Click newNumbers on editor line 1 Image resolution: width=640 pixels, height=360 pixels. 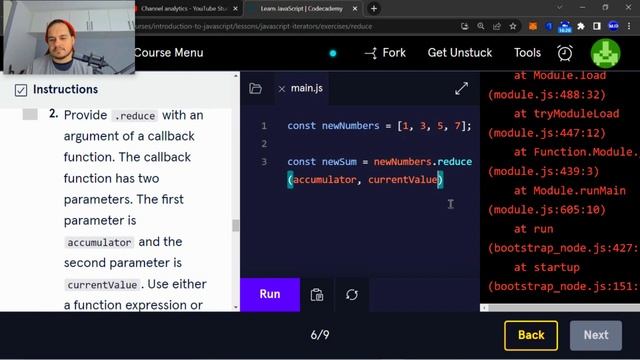point(351,126)
